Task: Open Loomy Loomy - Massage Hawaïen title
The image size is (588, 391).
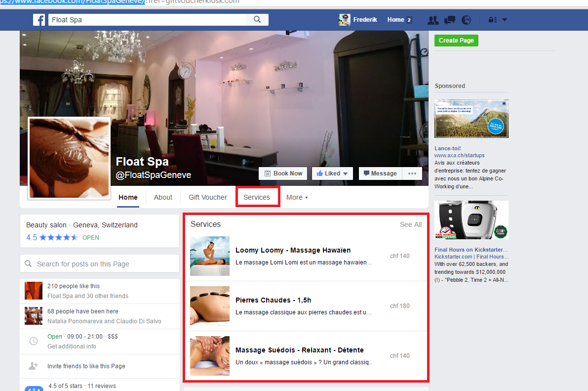Action: pyautogui.click(x=293, y=250)
